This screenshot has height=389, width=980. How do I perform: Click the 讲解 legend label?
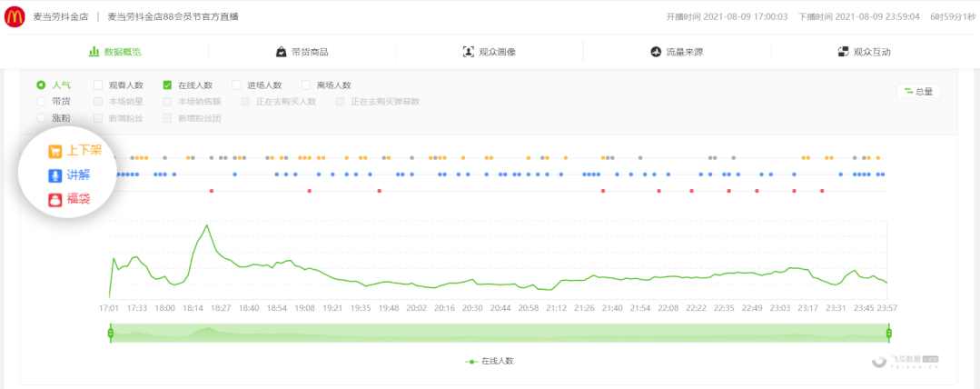(78, 175)
